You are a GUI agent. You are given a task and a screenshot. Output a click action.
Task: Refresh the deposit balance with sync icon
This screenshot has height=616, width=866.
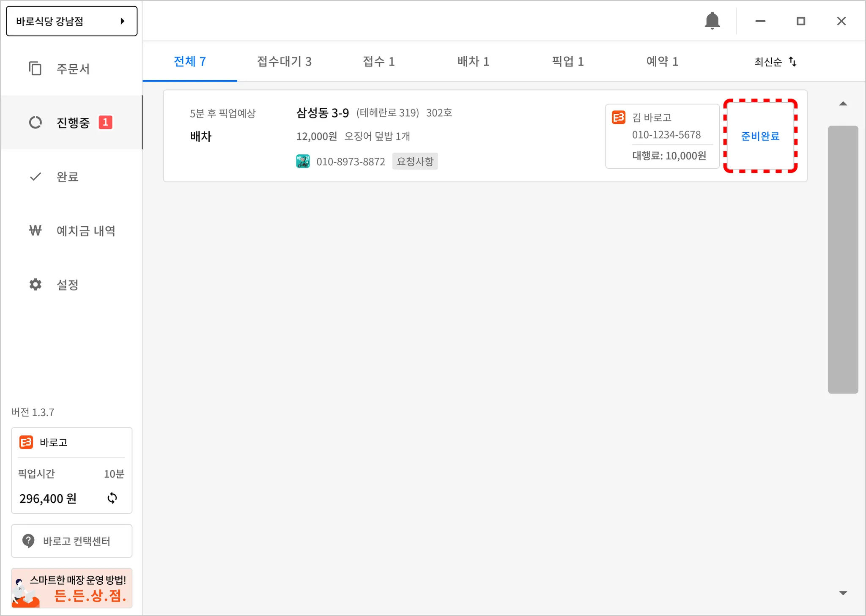coord(112,498)
